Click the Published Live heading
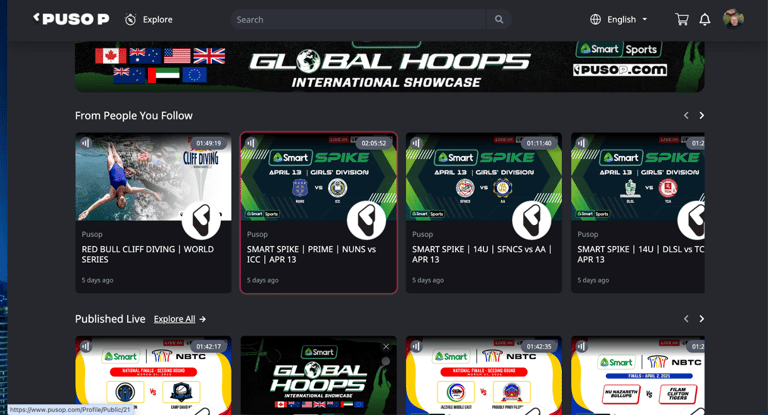The height and width of the screenshot is (415, 768). (x=110, y=319)
